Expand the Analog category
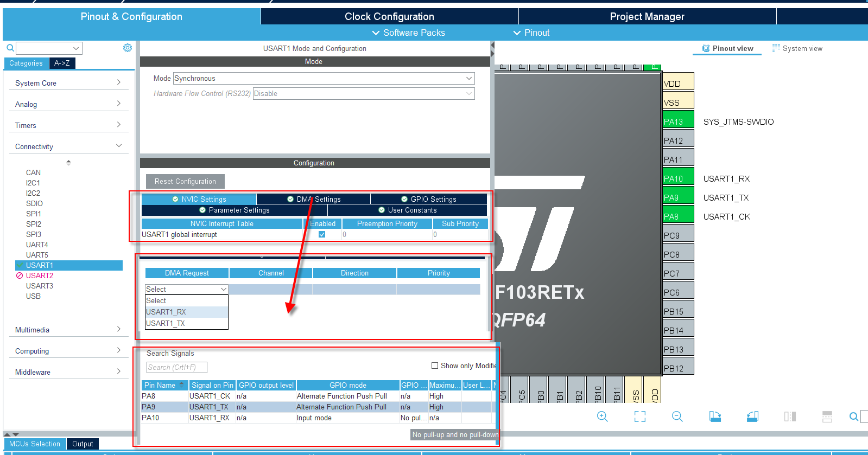 68,104
